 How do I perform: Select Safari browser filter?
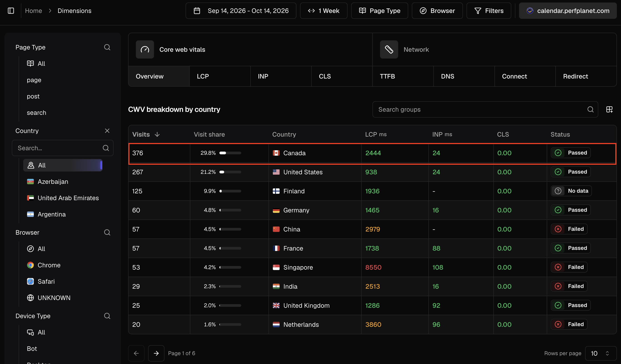coord(41,281)
